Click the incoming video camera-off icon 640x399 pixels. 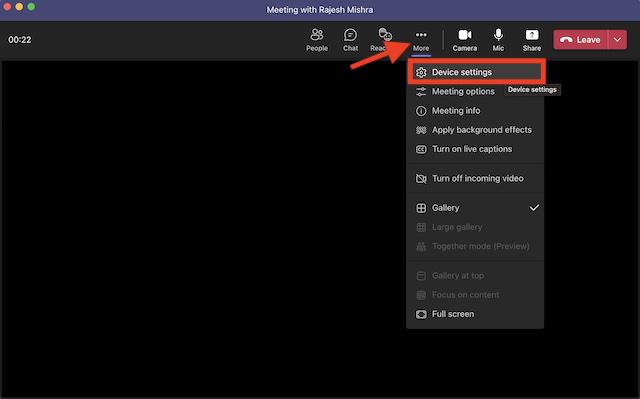(421, 179)
